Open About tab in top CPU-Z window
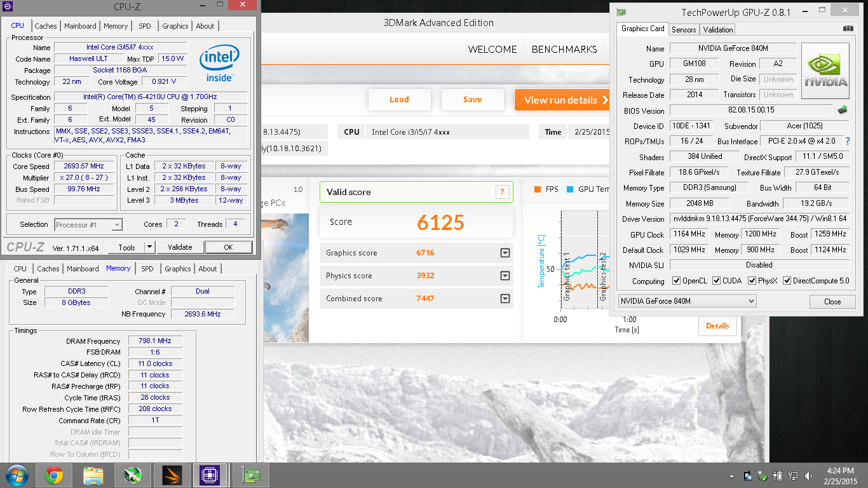 click(x=205, y=26)
